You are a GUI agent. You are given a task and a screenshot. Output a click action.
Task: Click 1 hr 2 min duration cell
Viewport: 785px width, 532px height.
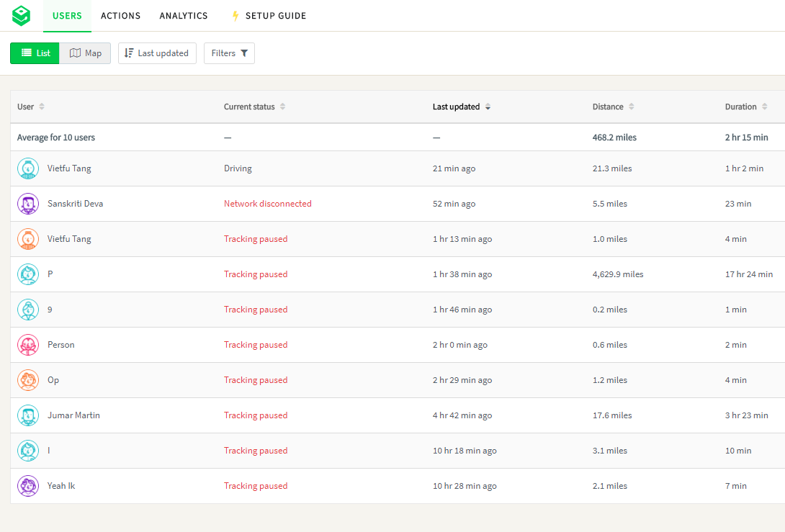click(745, 168)
